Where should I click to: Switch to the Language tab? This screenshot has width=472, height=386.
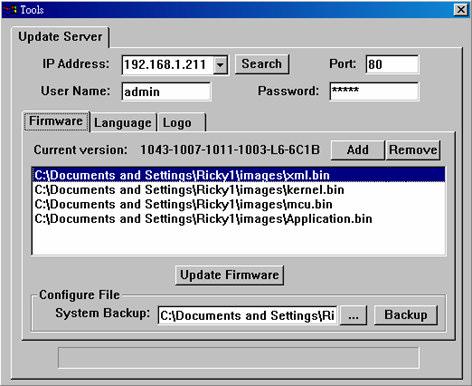pos(123,123)
